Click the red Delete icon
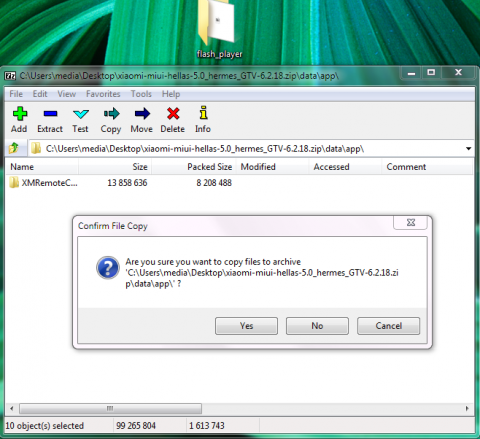This screenshot has height=439, width=480. (173, 114)
